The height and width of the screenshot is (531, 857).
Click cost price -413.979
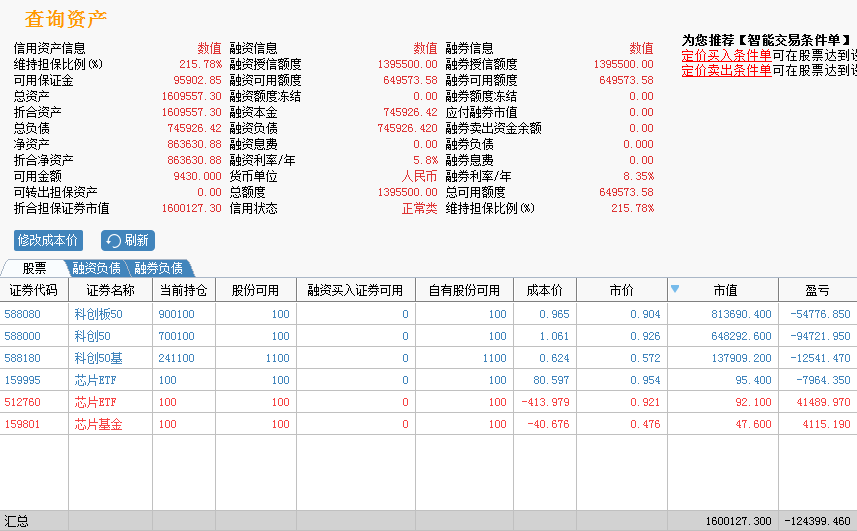click(545, 402)
